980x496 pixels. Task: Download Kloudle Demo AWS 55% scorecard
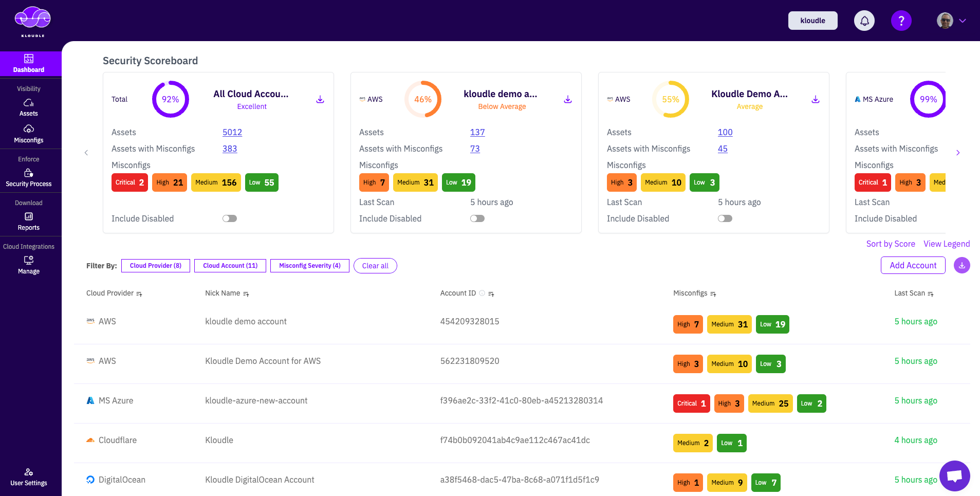tap(816, 99)
